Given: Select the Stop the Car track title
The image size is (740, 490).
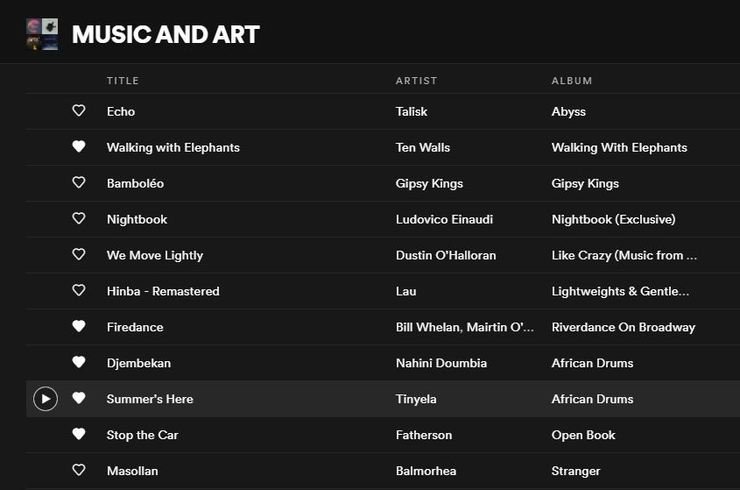Looking at the screenshot, I should click(142, 435).
